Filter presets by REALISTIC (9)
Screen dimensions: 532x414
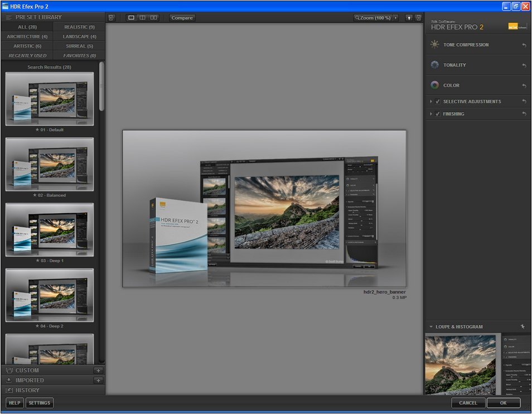(79, 27)
